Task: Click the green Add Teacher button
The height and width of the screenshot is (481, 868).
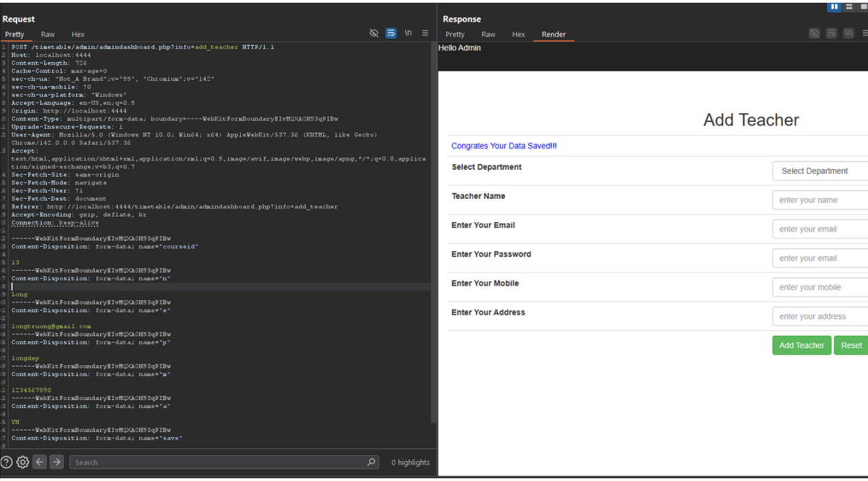Action: (801, 345)
